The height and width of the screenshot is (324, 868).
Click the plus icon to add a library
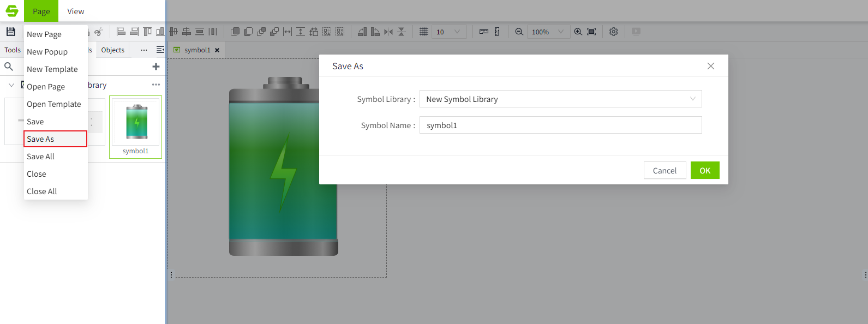click(x=156, y=67)
